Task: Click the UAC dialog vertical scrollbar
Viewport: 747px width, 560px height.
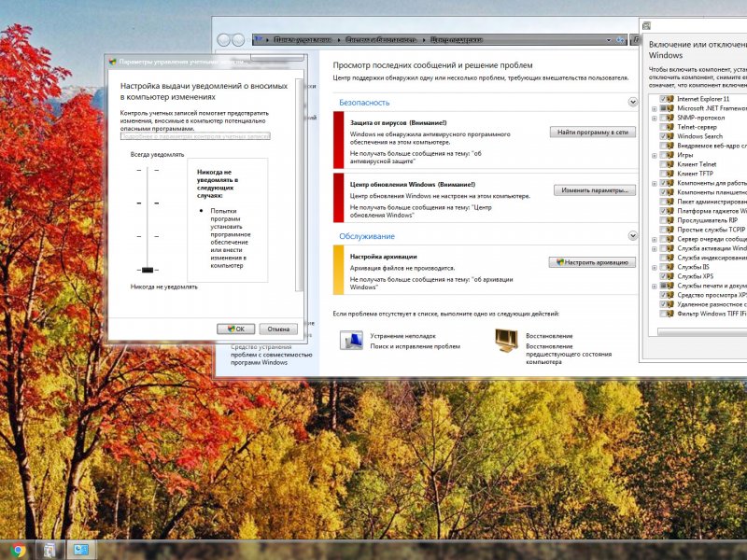Action: click(299, 185)
